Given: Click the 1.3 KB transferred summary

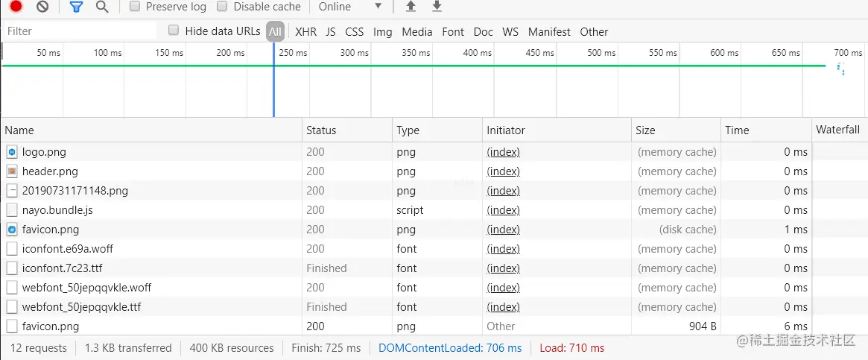Looking at the screenshot, I should (128, 348).
